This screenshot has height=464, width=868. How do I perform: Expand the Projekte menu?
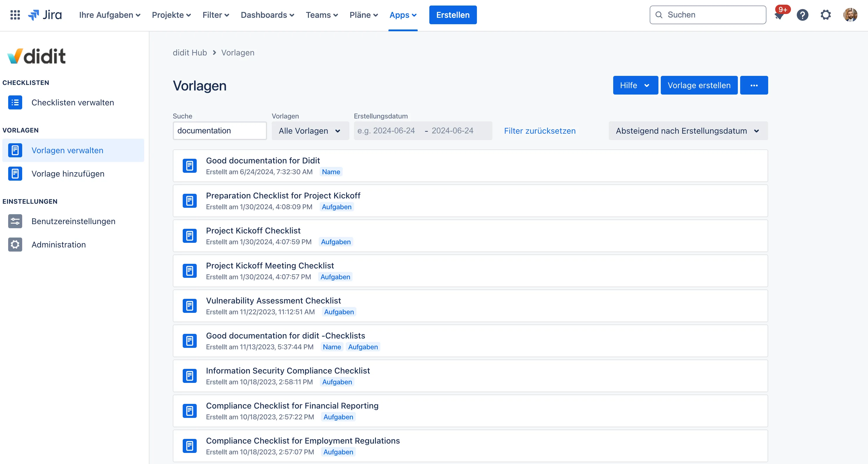172,15
